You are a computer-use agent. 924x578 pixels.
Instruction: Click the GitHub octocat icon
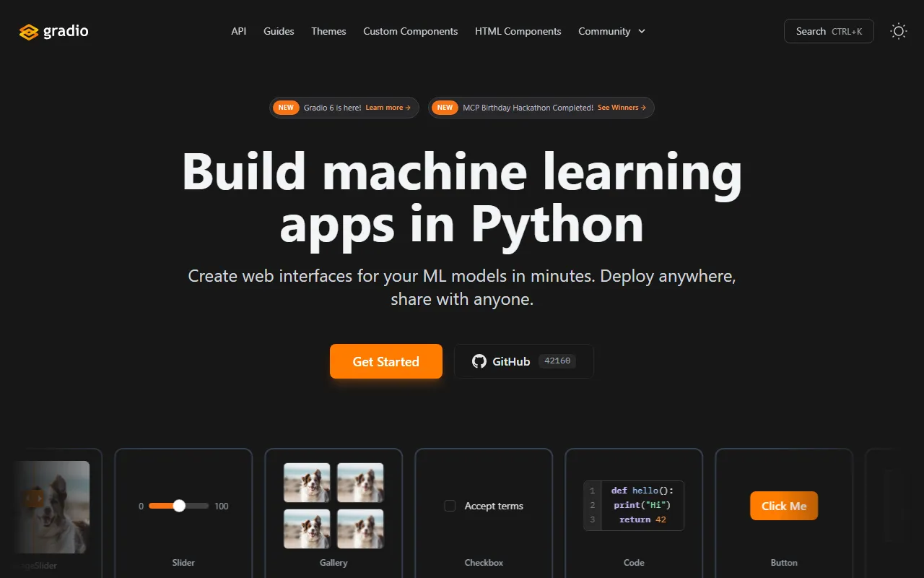[479, 361]
